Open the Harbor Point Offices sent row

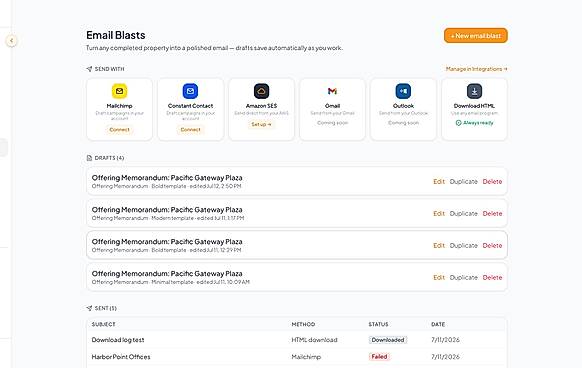click(x=297, y=357)
